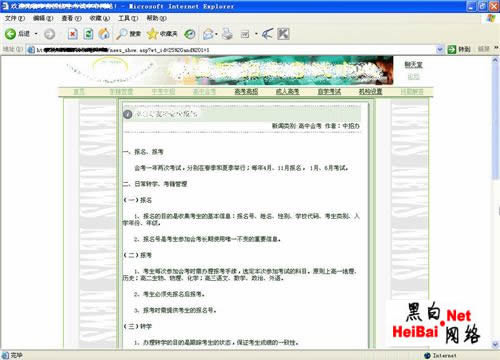The image size is (500, 360).
Task: Open the 高考高招 navigation link
Action: point(246,91)
